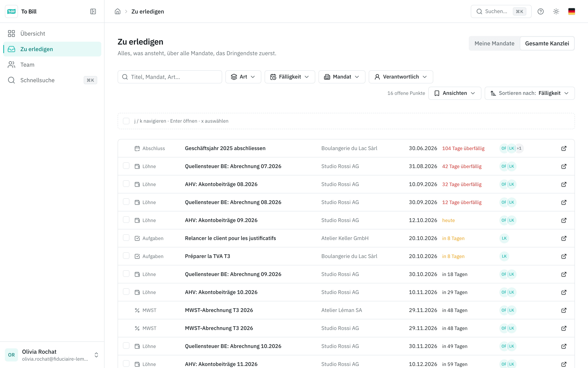Open Schnellsuche in the sidebar

click(52, 80)
